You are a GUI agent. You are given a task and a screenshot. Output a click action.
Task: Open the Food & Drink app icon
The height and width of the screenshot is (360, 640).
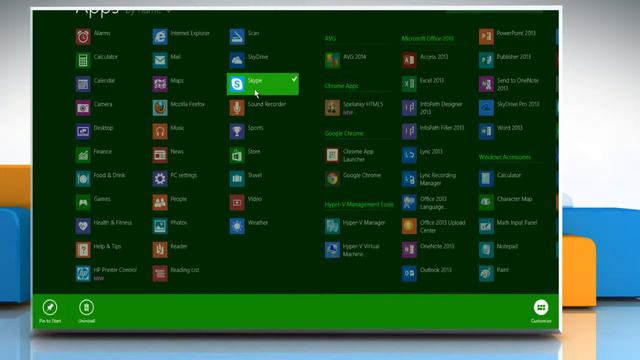click(83, 179)
